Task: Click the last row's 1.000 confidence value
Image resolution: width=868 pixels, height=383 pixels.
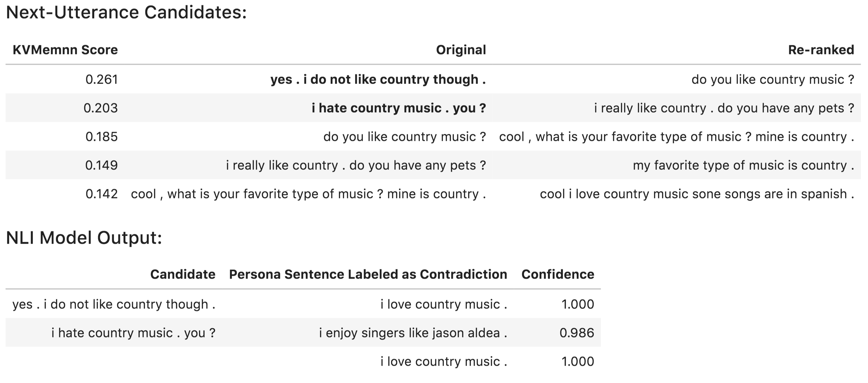Action: click(578, 362)
